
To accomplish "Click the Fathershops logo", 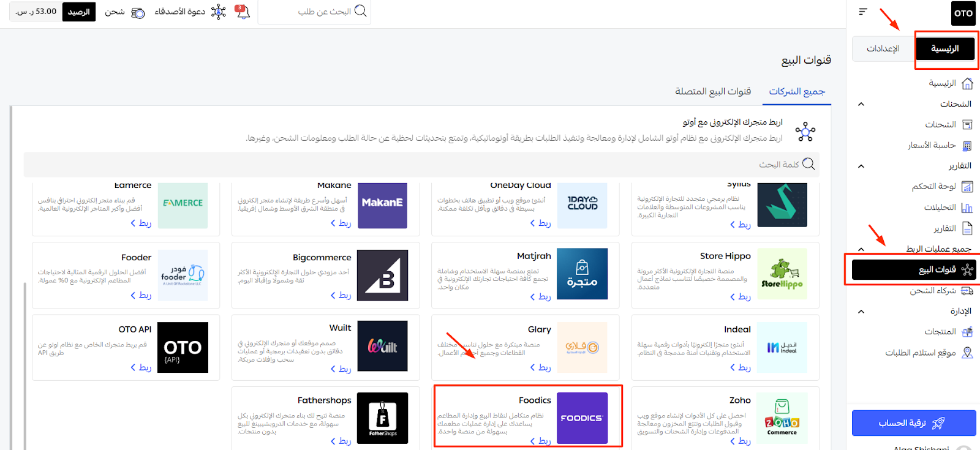I will pos(382,418).
